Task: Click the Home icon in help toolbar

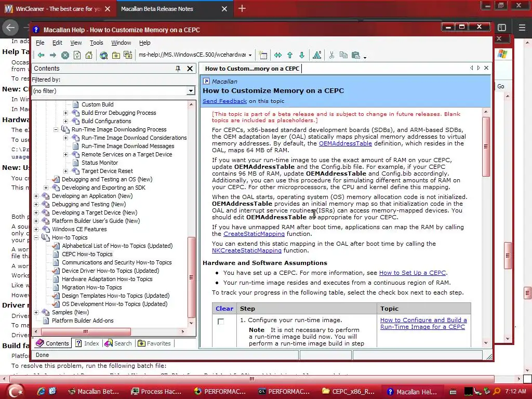Action: click(89, 55)
